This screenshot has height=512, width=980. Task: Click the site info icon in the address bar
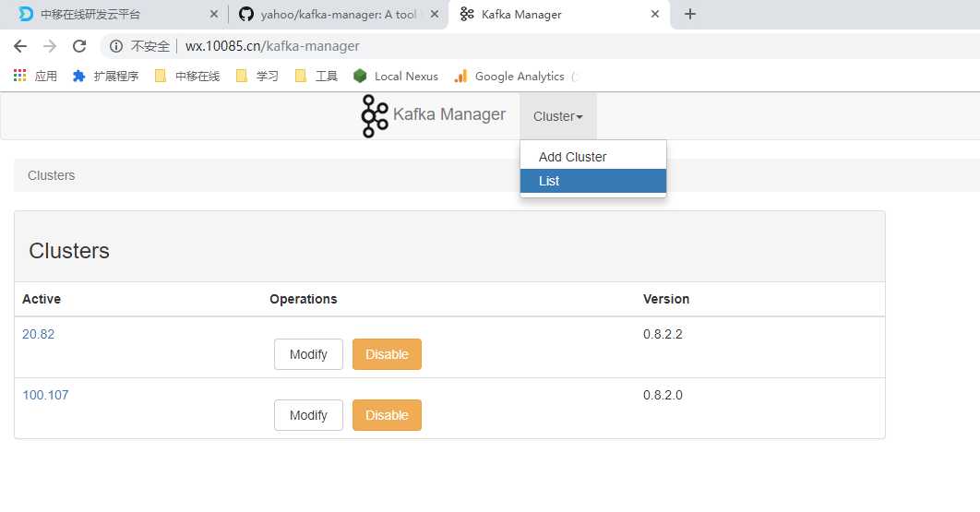point(115,46)
